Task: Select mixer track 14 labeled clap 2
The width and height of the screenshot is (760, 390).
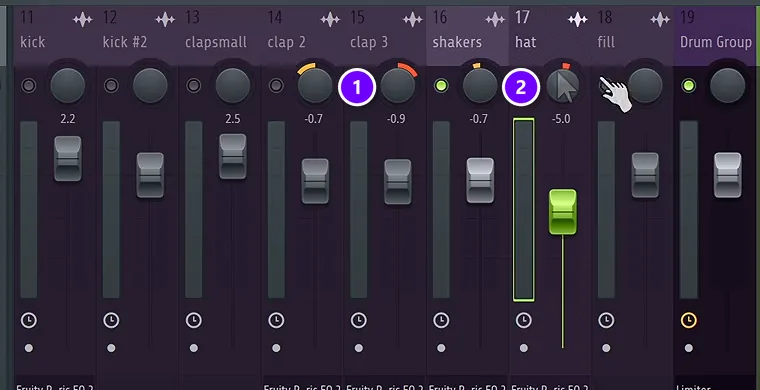Action: click(x=286, y=42)
